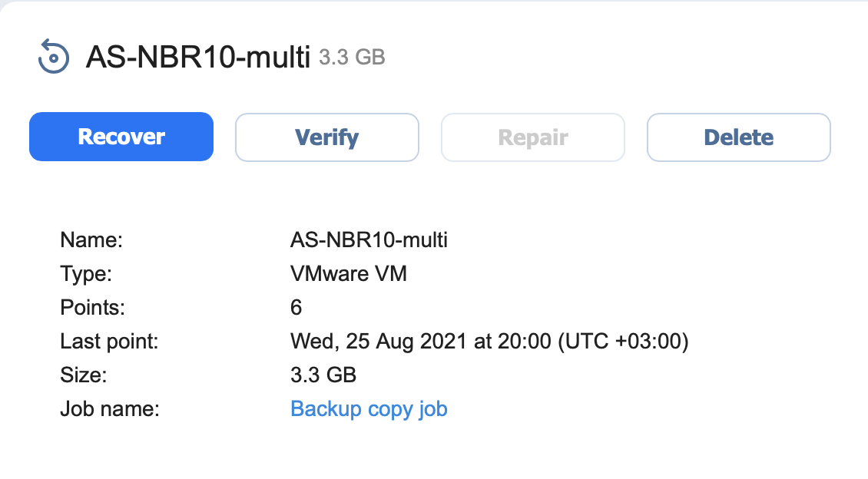Screen dimensions: 868x479
Task: Click the (UTC +03:00) timezone text
Action: [x=623, y=342]
